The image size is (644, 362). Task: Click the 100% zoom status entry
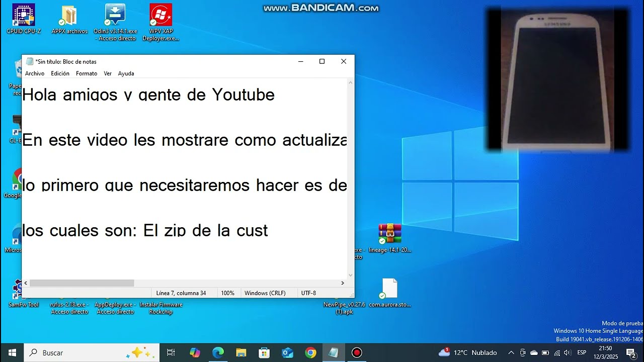pos(227,293)
